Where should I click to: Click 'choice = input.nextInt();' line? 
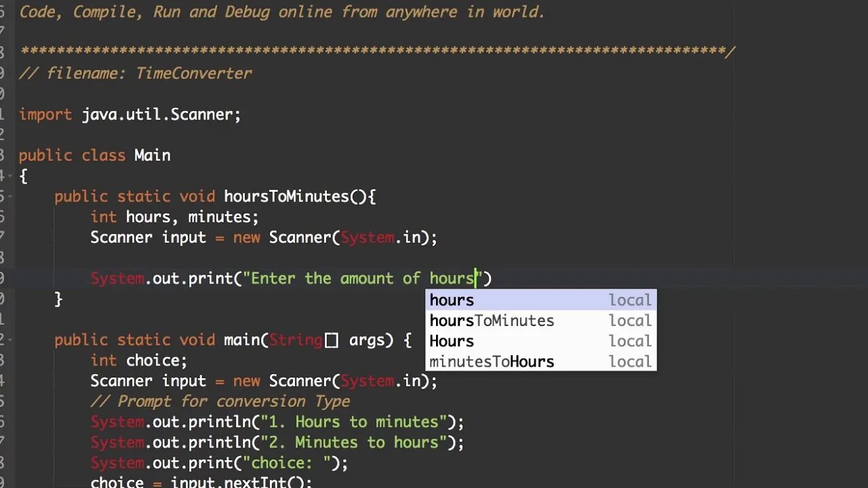pyautogui.click(x=201, y=482)
